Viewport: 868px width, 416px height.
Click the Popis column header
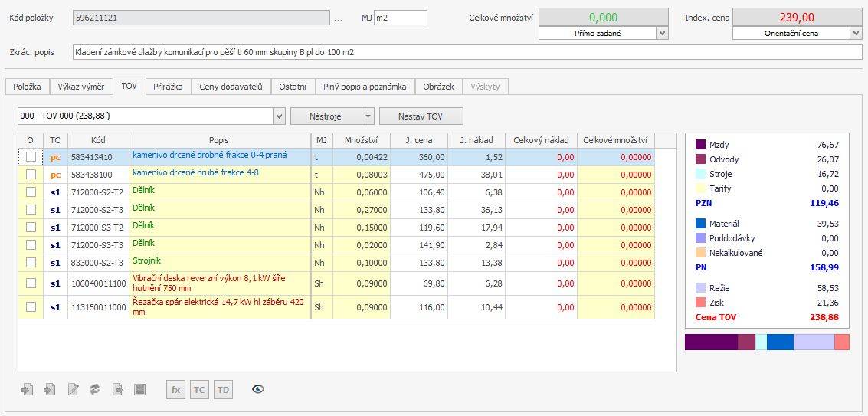pos(219,140)
